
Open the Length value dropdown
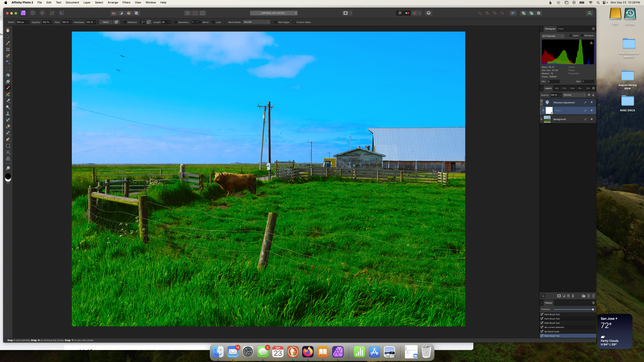[x=169, y=22]
